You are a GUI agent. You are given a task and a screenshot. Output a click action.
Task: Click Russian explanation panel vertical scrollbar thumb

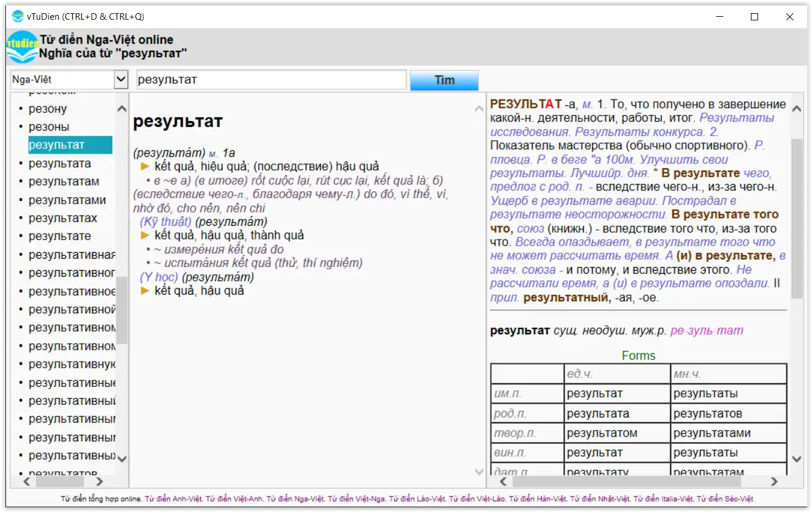[796, 219]
